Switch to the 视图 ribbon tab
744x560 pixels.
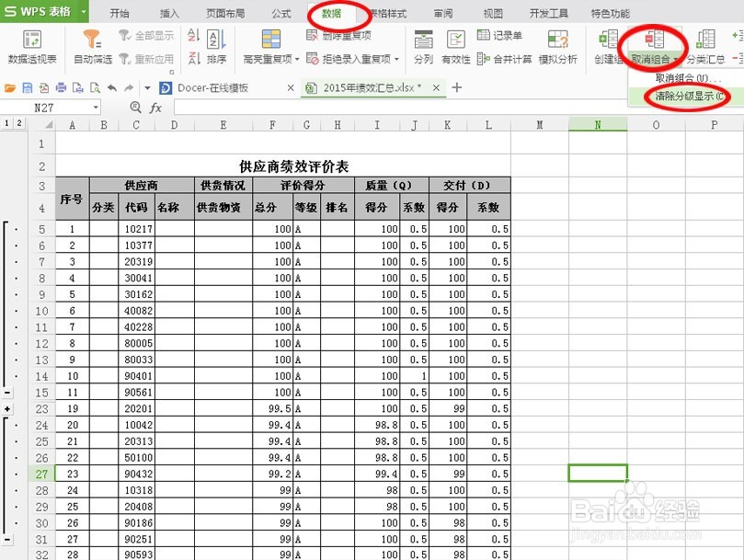tap(493, 13)
